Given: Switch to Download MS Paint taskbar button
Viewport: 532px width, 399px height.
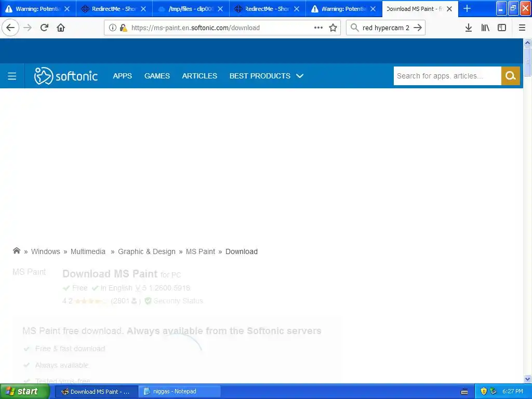Looking at the screenshot, I should tap(96, 391).
